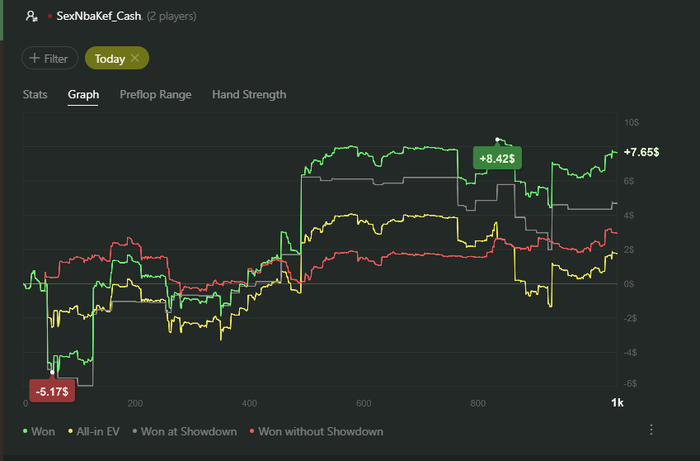Image resolution: width=700 pixels, height=461 pixels.
Task: Open the Hand Strength tab
Action: [x=249, y=95]
